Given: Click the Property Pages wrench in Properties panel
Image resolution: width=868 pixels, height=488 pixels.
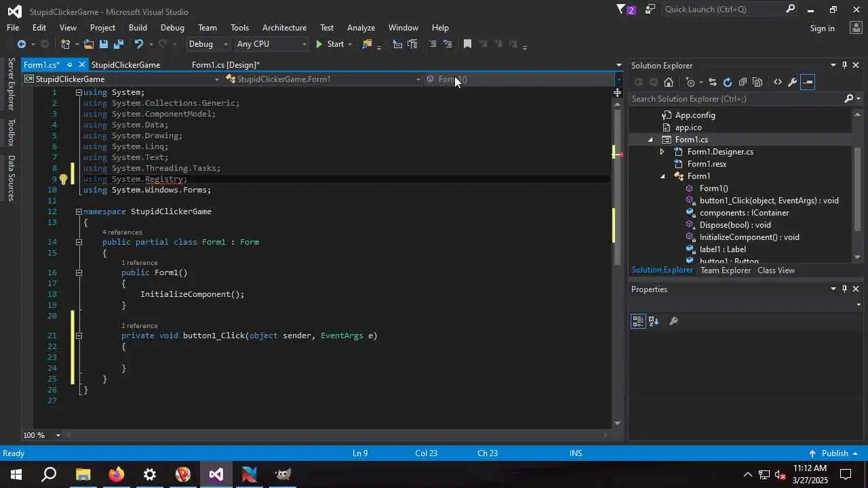Looking at the screenshot, I should coord(673,321).
